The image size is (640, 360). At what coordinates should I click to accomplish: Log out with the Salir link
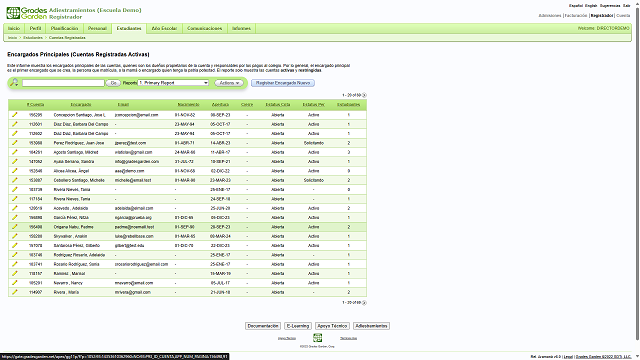627,6
